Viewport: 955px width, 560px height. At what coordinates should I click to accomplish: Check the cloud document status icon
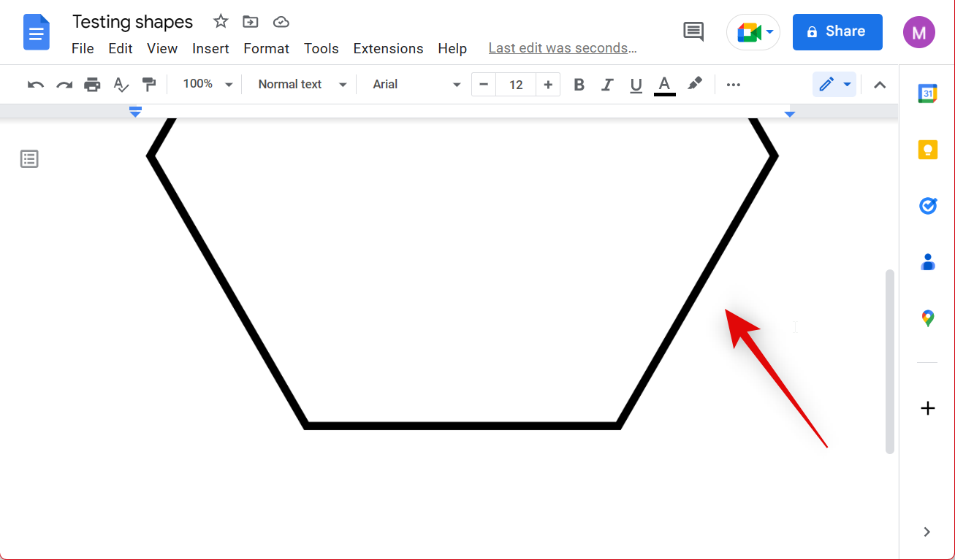(281, 22)
